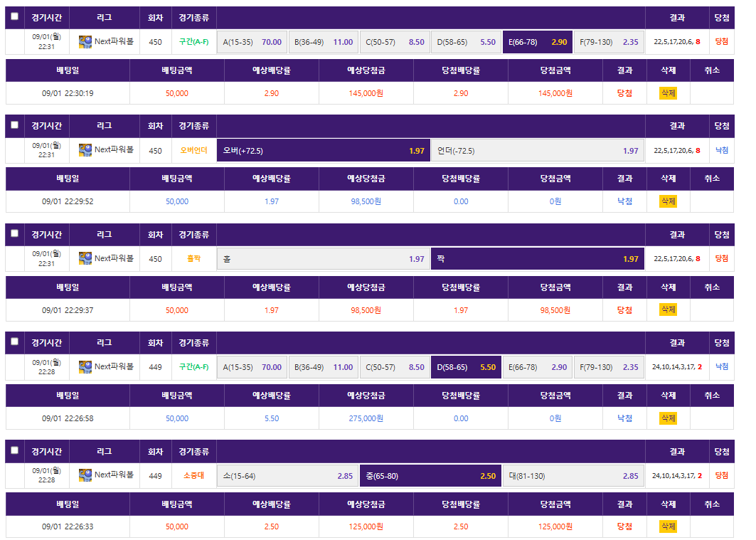Delete the bet placed at 09/01 22:26:33
This screenshot has height=540, width=756.
pyautogui.click(x=668, y=526)
